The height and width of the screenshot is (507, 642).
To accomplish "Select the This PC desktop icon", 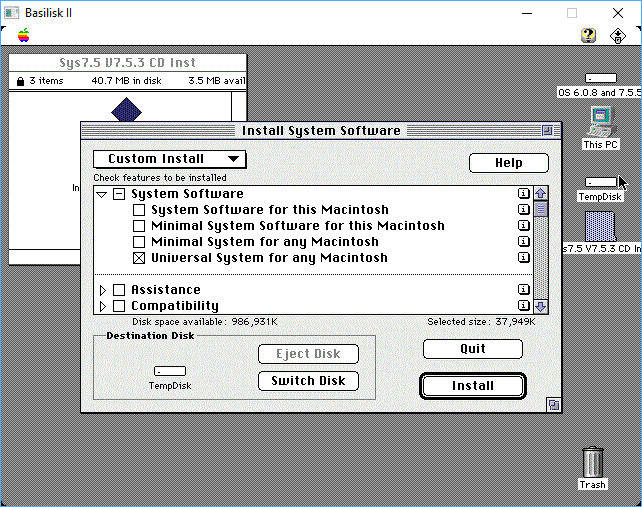I will click(601, 122).
